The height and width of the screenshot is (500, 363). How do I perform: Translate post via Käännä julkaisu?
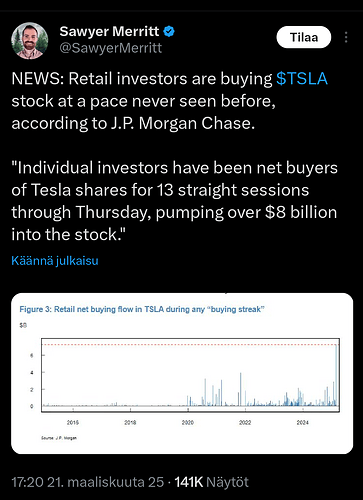tap(55, 261)
